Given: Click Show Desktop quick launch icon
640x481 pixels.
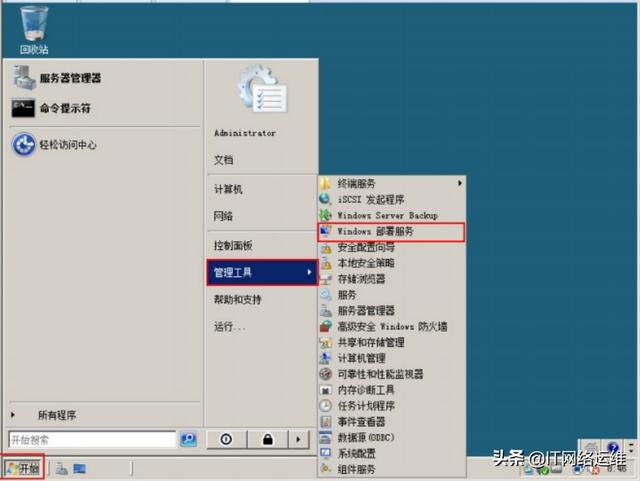Looking at the screenshot, I should pyautogui.click(x=80, y=468).
